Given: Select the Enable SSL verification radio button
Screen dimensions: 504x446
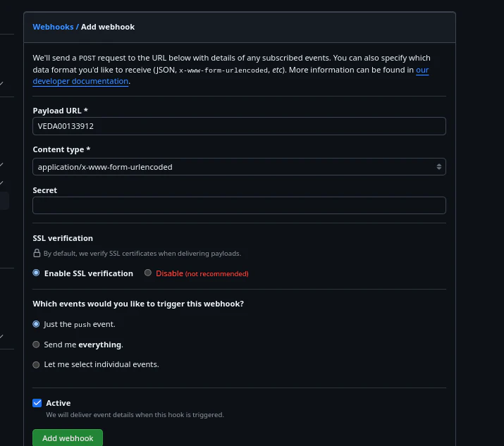Looking at the screenshot, I should 37,273.
